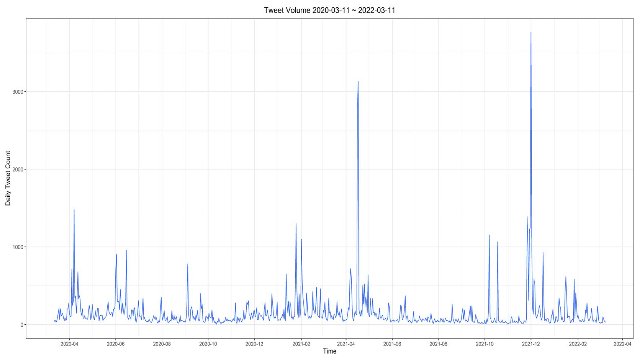This screenshot has height=361, width=644.
Task: Select the "Daily Tweet Count" y-axis label
Action: pos(8,178)
